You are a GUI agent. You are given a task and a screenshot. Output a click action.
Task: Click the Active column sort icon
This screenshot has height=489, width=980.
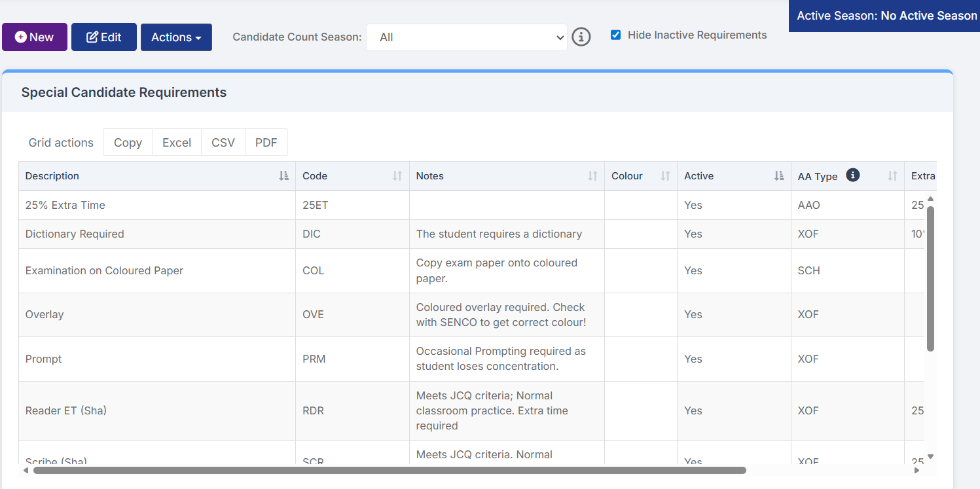pos(779,176)
